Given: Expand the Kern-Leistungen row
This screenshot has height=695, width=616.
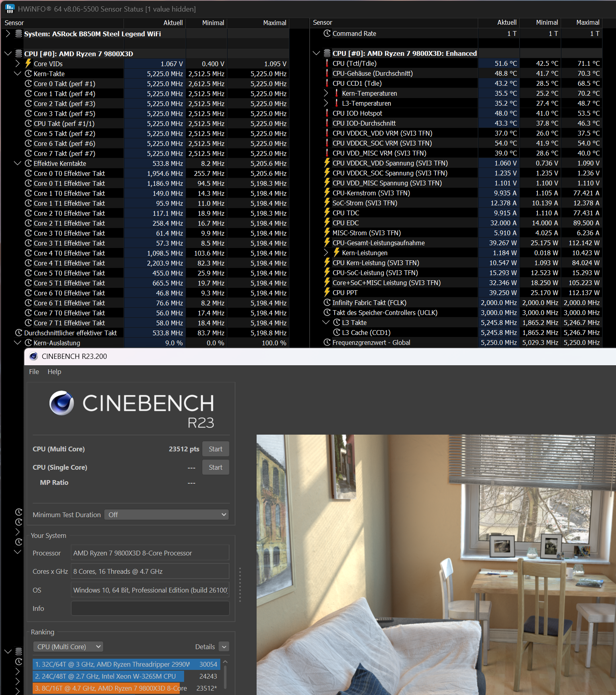Looking at the screenshot, I should (326, 252).
